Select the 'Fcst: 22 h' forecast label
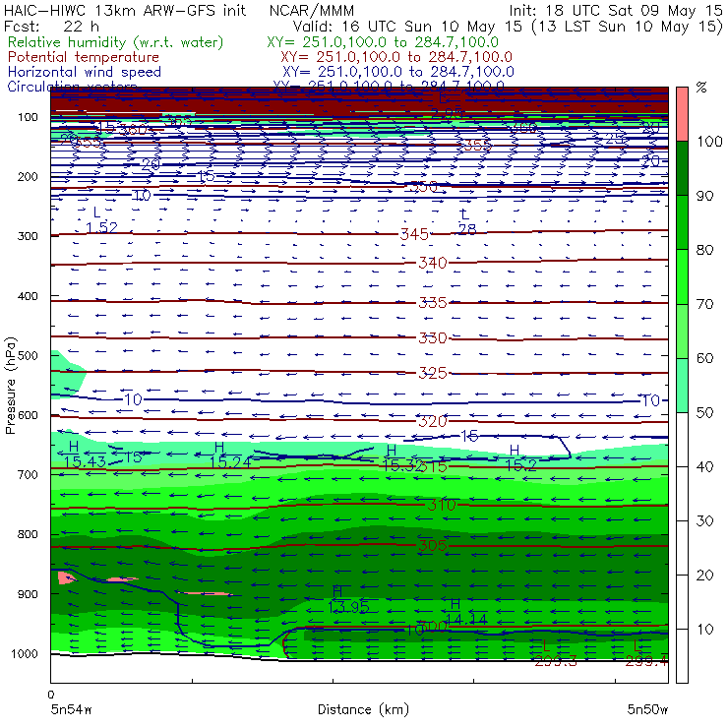This screenshot has height=728, width=728. [51, 26]
